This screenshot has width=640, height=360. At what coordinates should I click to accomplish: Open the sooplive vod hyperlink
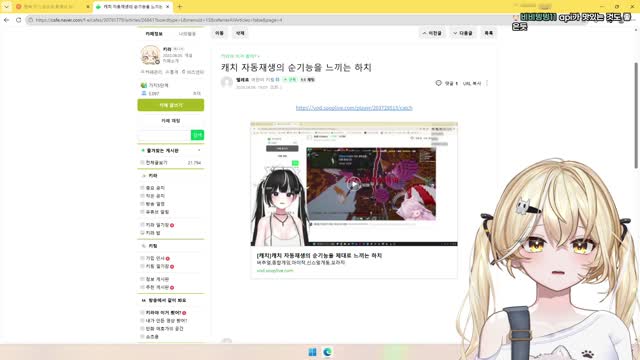pos(354,108)
